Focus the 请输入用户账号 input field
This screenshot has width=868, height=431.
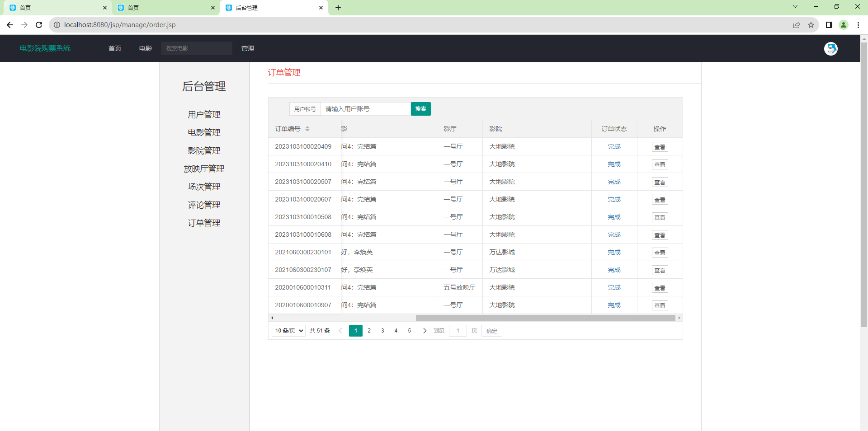(366, 109)
